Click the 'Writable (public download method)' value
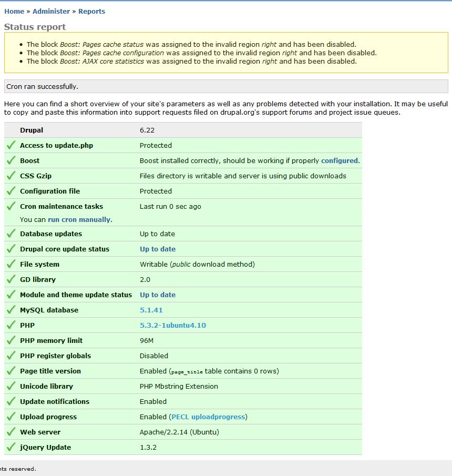Viewport: 452px width, 476px height. point(197,264)
